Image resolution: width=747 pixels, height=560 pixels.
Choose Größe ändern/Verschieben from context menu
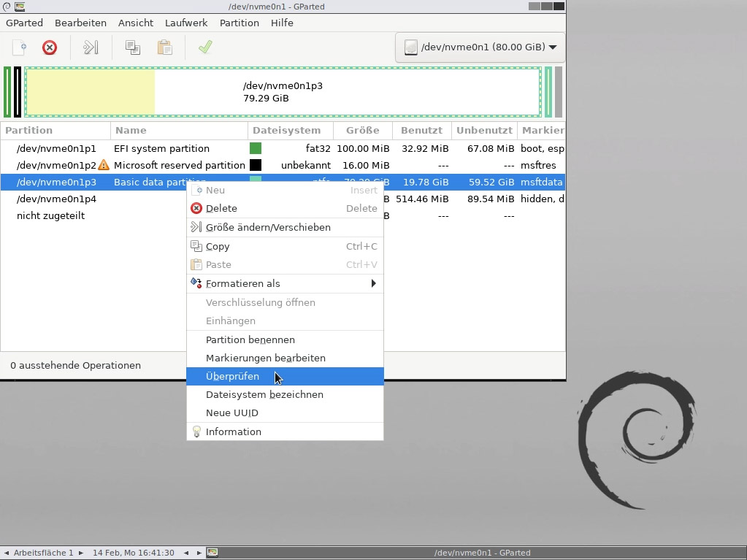[268, 227]
